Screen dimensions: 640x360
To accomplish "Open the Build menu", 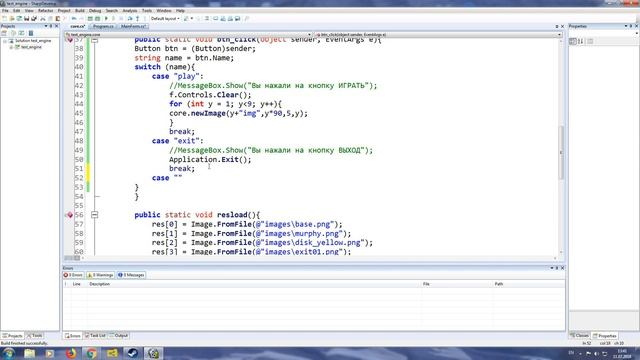I will [80, 11].
